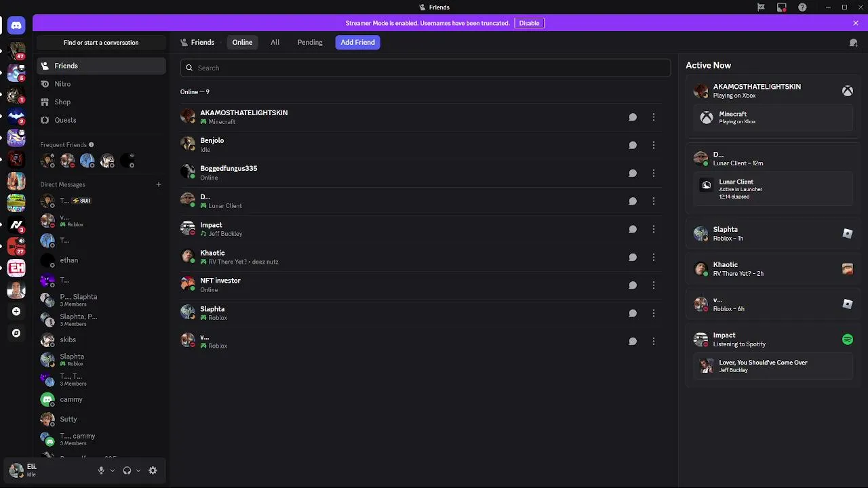
Task: Click Spotify icon on Impact's activity card
Action: [848, 340]
